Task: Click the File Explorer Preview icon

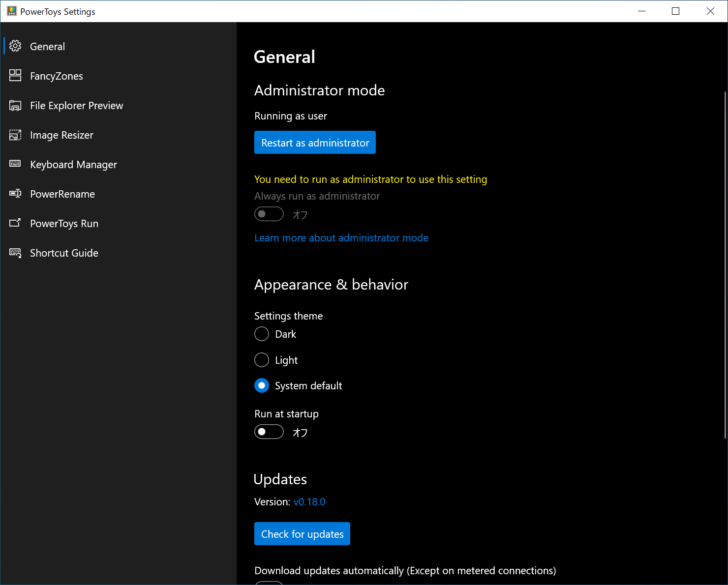Action: point(15,105)
